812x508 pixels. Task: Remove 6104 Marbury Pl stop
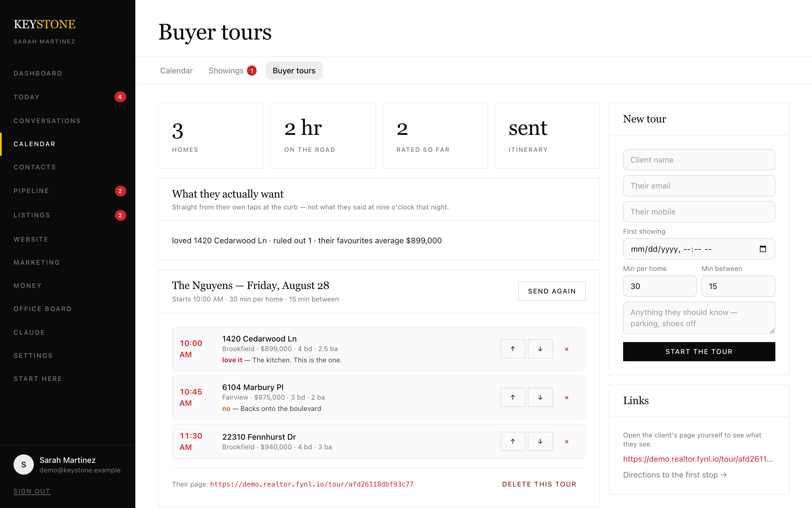[567, 397]
